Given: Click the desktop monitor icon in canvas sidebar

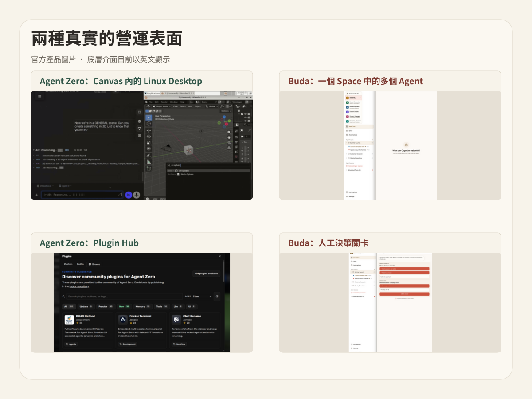Looking at the screenshot, I should (140, 128).
